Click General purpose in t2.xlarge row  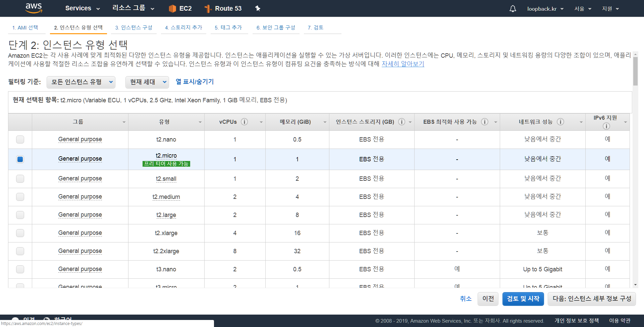click(80, 233)
